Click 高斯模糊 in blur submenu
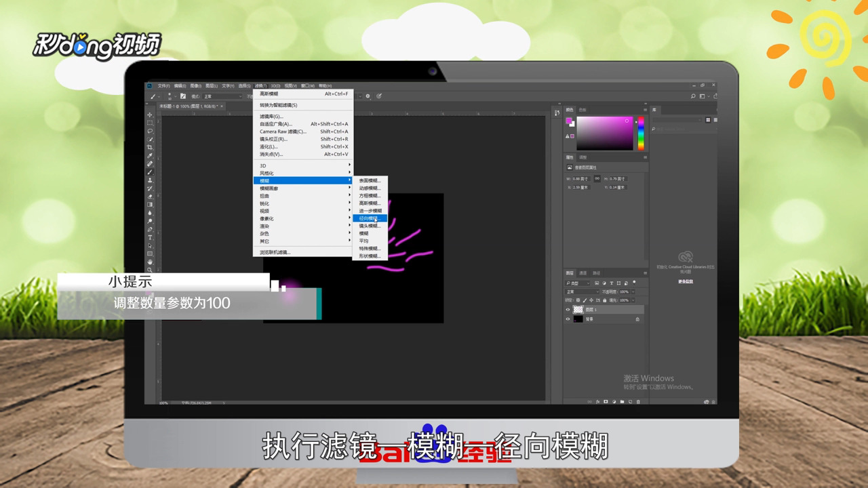 [370, 203]
